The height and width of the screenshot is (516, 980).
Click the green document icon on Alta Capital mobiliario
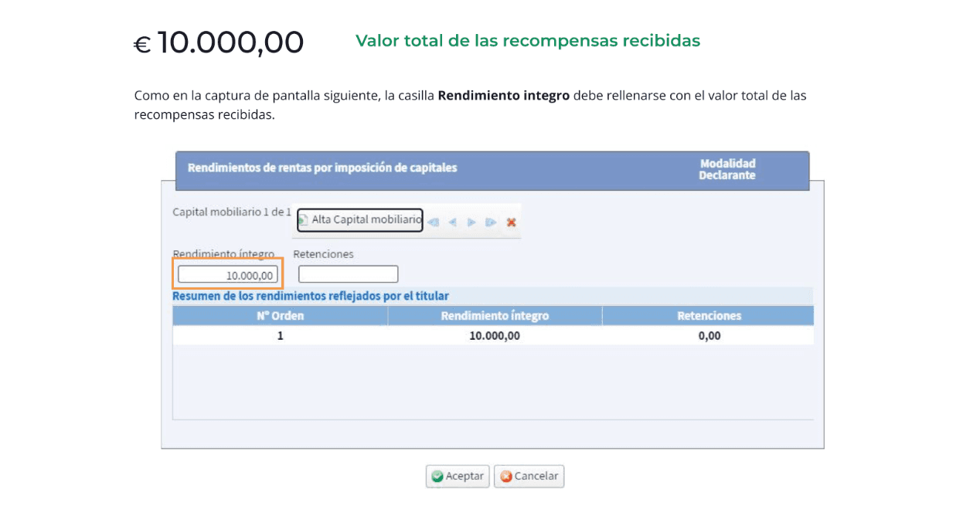[305, 221]
